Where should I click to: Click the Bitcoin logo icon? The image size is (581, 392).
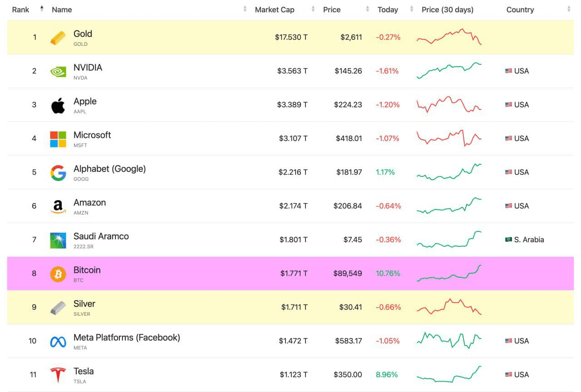[x=58, y=274]
